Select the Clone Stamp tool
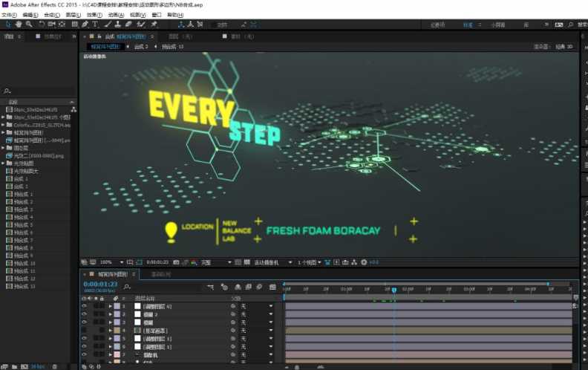The height and width of the screenshot is (370, 588). 118,25
